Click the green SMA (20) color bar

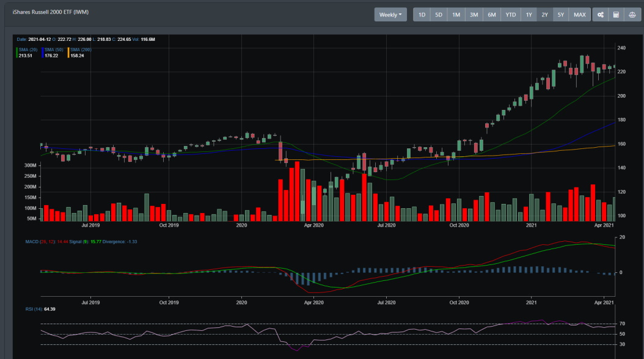pyautogui.click(x=17, y=53)
